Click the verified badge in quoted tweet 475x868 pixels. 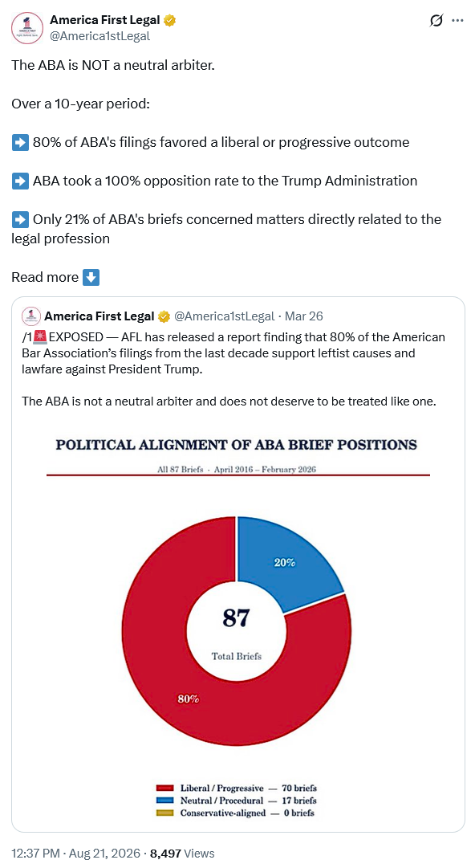[x=164, y=316]
